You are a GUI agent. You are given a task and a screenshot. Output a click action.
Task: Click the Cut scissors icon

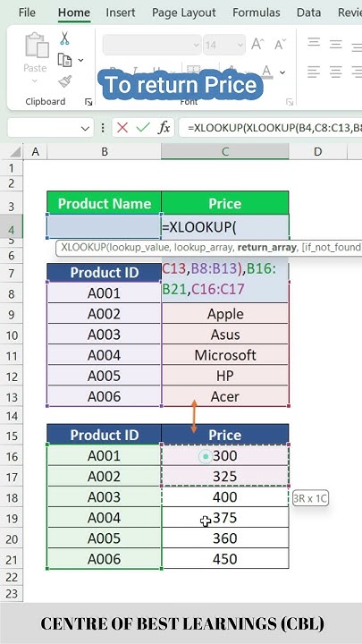(x=64, y=38)
